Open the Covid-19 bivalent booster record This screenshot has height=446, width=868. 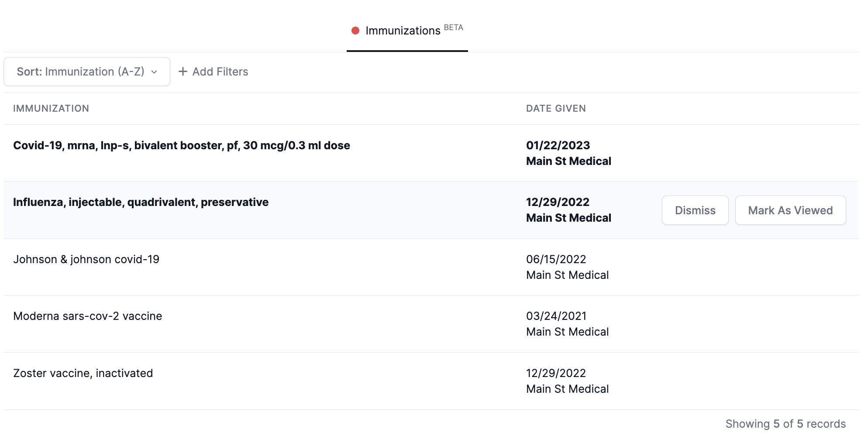pyautogui.click(x=181, y=145)
